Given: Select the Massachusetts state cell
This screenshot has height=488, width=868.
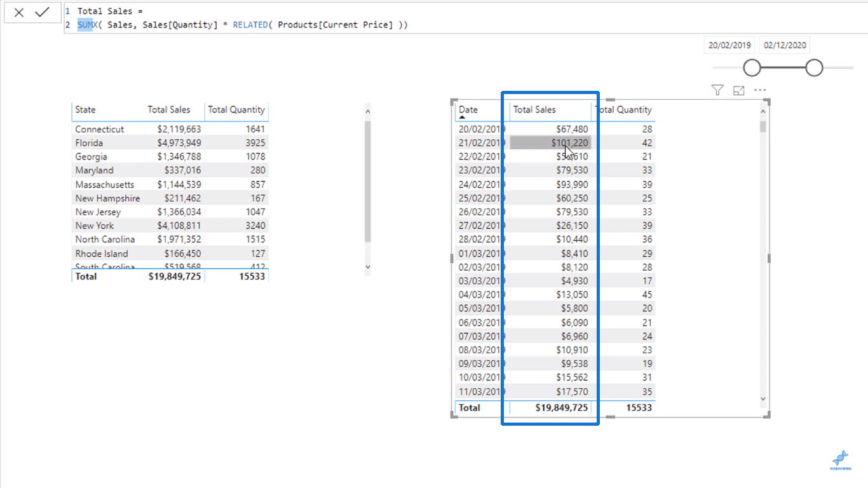Looking at the screenshot, I should pos(105,184).
